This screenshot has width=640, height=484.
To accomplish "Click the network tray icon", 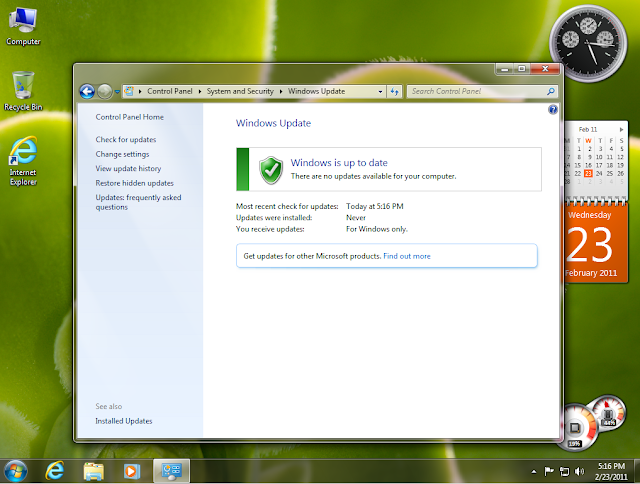I will tap(564, 472).
